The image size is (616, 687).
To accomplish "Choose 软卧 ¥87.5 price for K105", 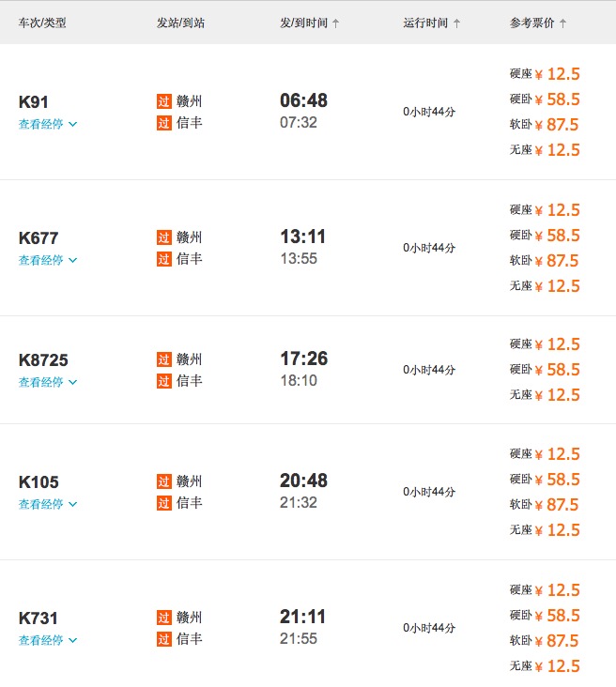I will pos(545,505).
